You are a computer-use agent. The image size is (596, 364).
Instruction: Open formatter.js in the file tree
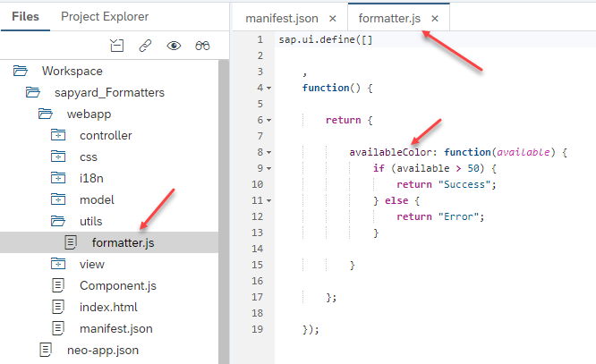coord(123,242)
